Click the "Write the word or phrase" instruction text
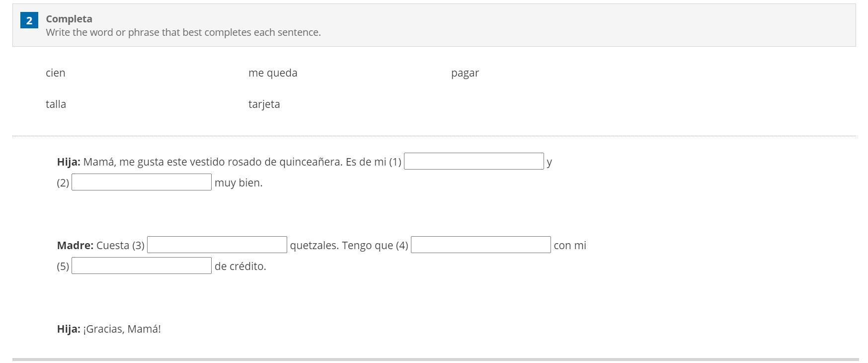The width and height of the screenshot is (868, 363). 183,32
